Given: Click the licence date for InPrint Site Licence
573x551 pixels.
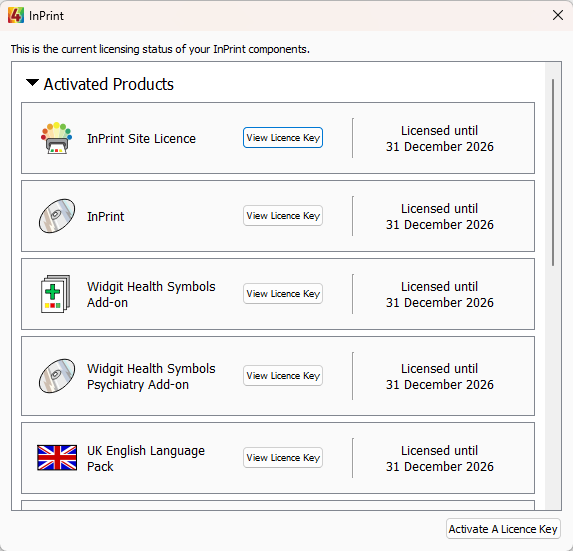Looking at the screenshot, I should click(x=440, y=138).
